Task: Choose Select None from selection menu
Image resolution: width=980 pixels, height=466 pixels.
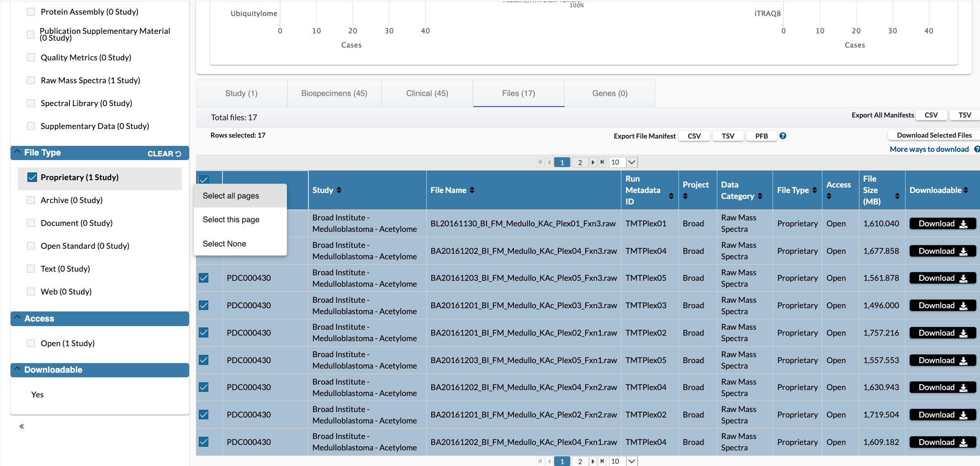Action: [224, 244]
